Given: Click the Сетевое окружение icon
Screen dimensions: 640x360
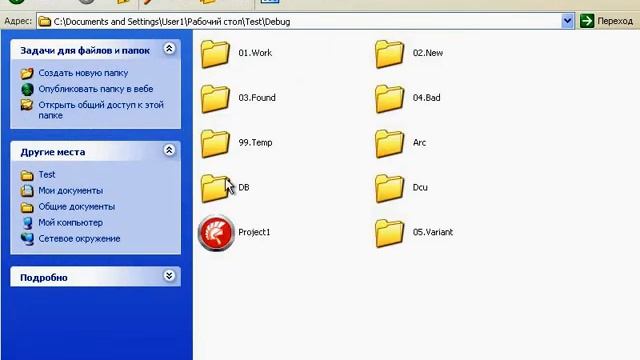Looking at the screenshot, I should pyautogui.click(x=27, y=239).
